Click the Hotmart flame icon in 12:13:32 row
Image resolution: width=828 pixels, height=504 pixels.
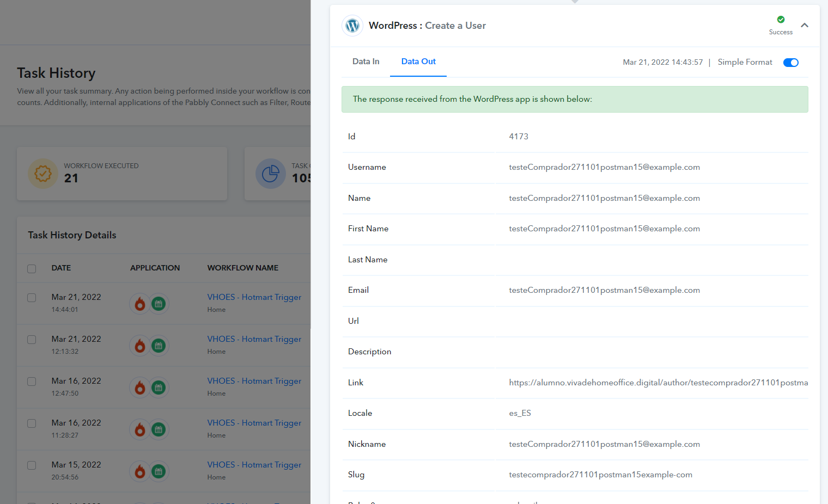pos(140,346)
